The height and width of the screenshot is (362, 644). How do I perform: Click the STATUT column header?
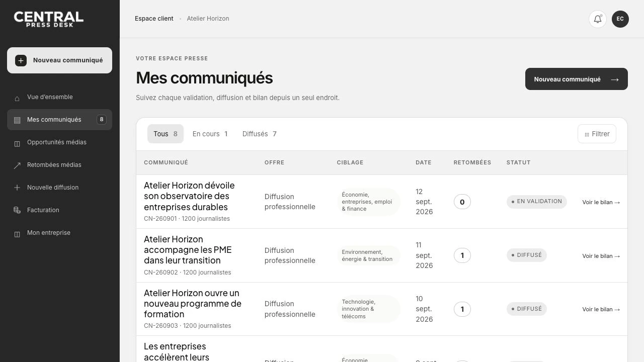[x=519, y=162]
